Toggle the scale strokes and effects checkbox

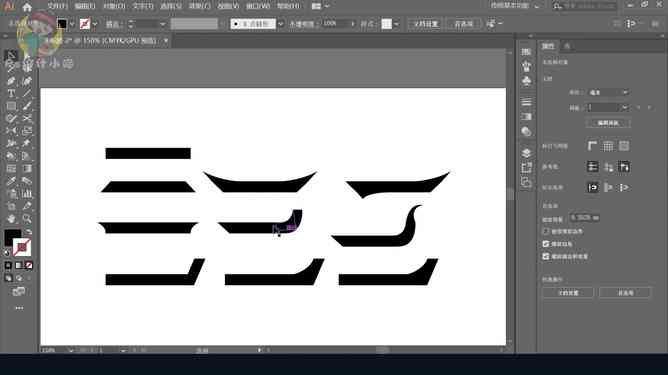pyautogui.click(x=546, y=256)
